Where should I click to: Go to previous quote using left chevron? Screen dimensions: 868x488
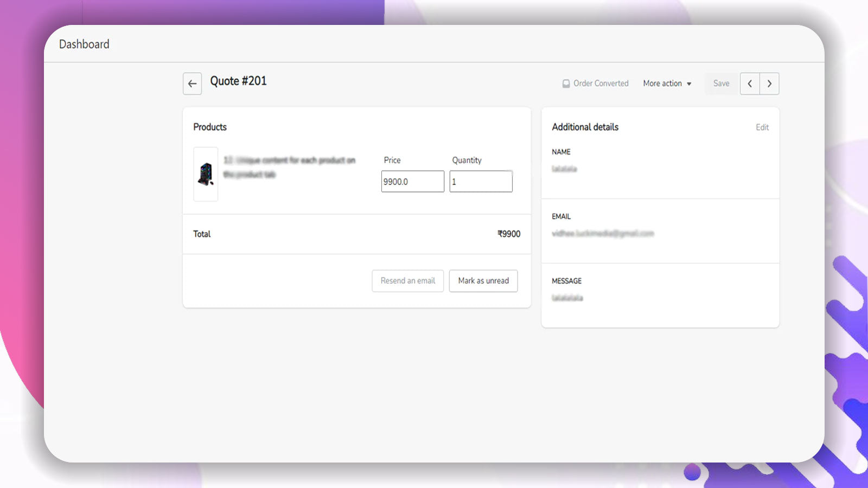coord(750,84)
